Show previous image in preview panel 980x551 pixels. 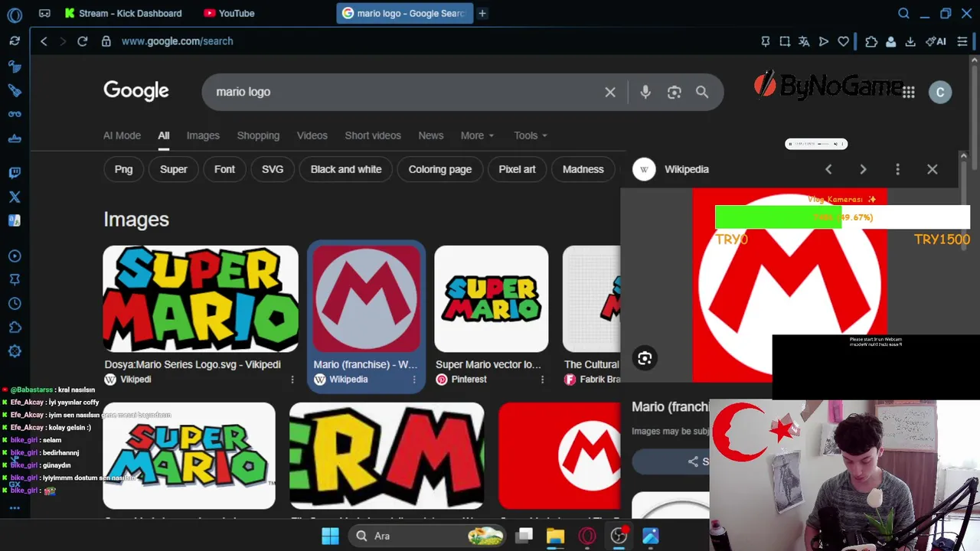click(828, 169)
